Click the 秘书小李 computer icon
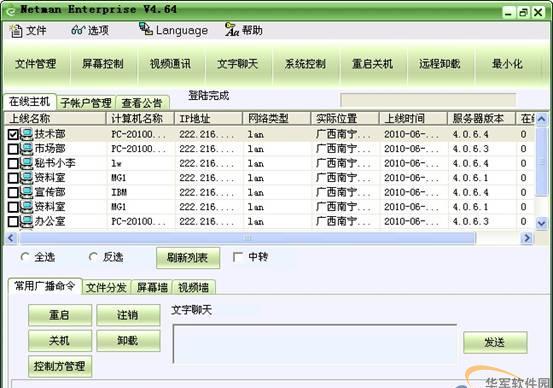This screenshot has width=553, height=388. 26,163
